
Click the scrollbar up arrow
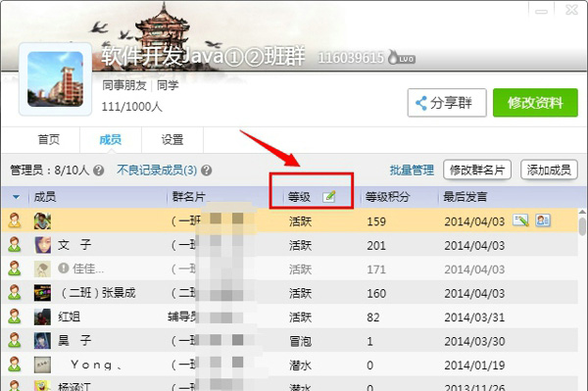582,213
